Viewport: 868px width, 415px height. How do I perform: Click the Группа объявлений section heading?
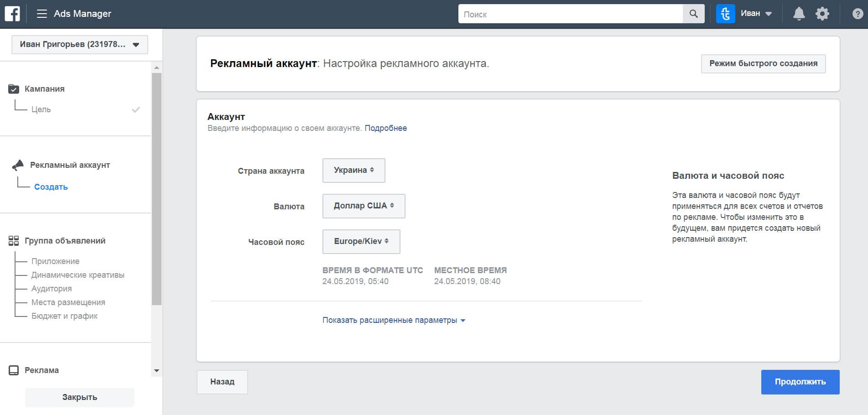pyautogui.click(x=65, y=241)
